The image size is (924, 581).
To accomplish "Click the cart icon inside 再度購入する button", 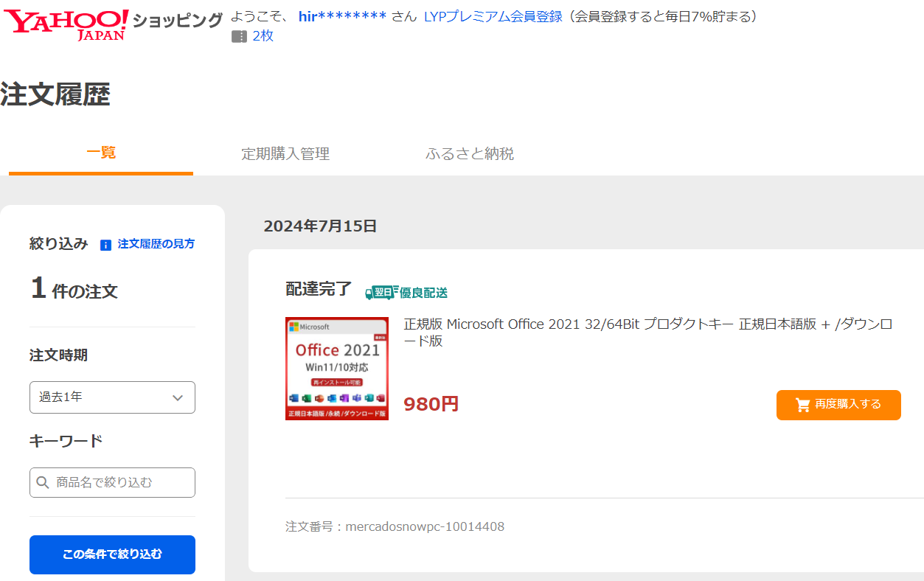I will pos(803,404).
